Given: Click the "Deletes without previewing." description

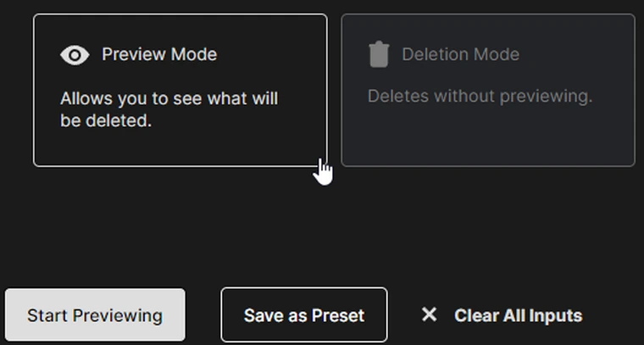Looking at the screenshot, I should 480,96.
